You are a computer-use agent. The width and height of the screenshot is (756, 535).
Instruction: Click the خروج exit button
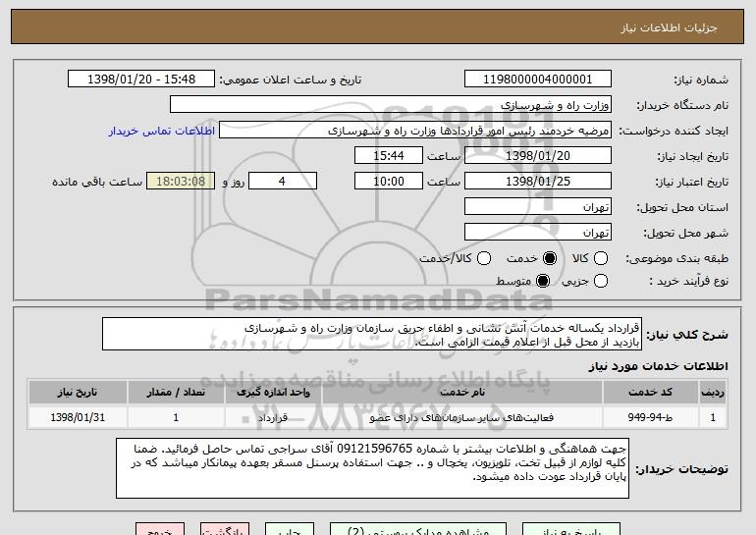pyautogui.click(x=160, y=529)
